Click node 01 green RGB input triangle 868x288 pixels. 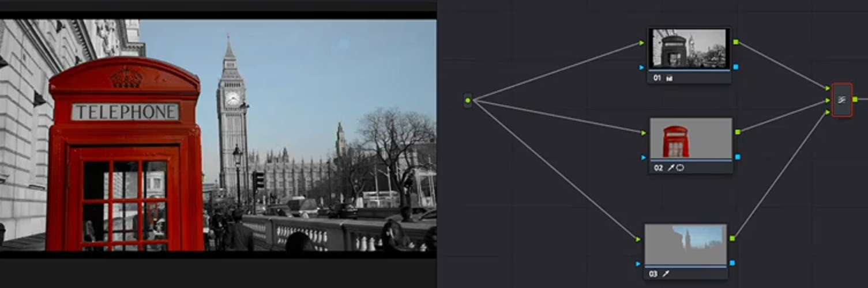642,43
